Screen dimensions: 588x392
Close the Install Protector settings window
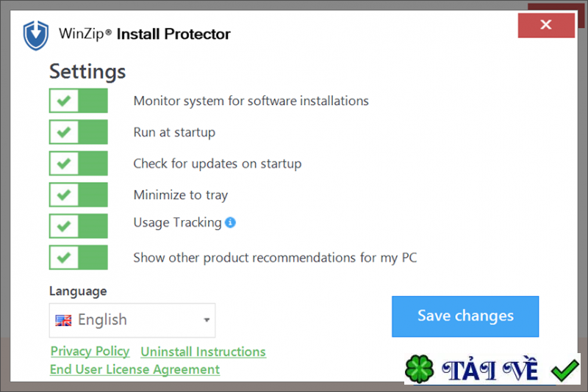545,26
